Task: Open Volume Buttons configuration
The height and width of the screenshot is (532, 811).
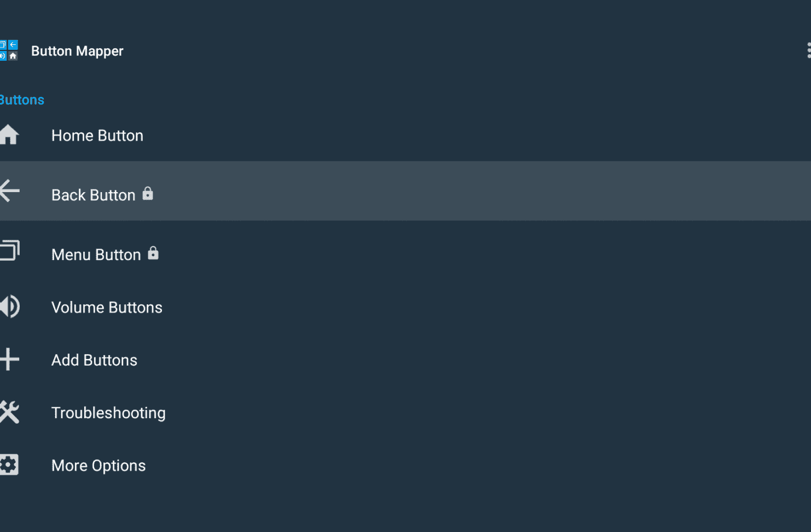Action: point(405,307)
